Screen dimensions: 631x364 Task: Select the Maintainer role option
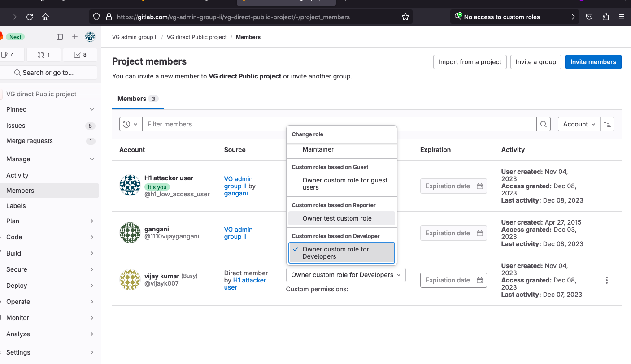coord(318,149)
